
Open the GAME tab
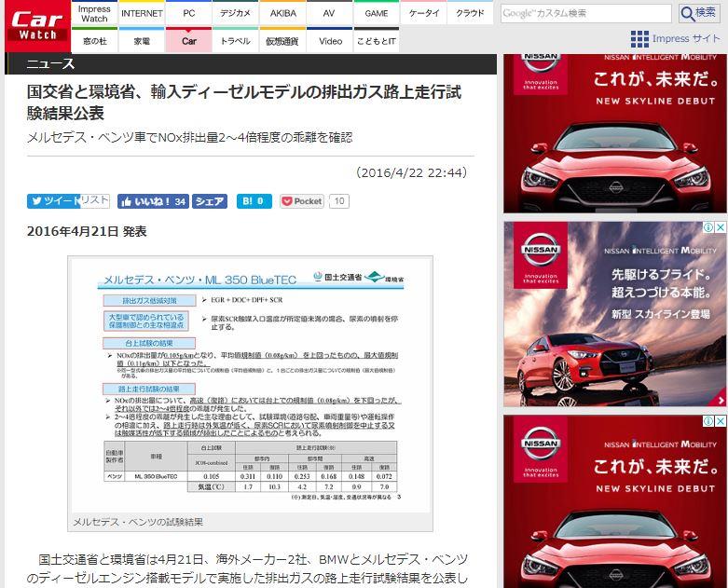click(376, 13)
